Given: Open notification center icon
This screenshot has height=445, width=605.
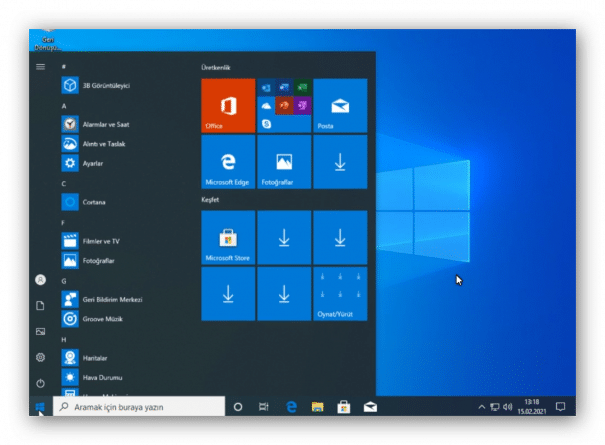Looking at the screenshot, I should point(560,406).
